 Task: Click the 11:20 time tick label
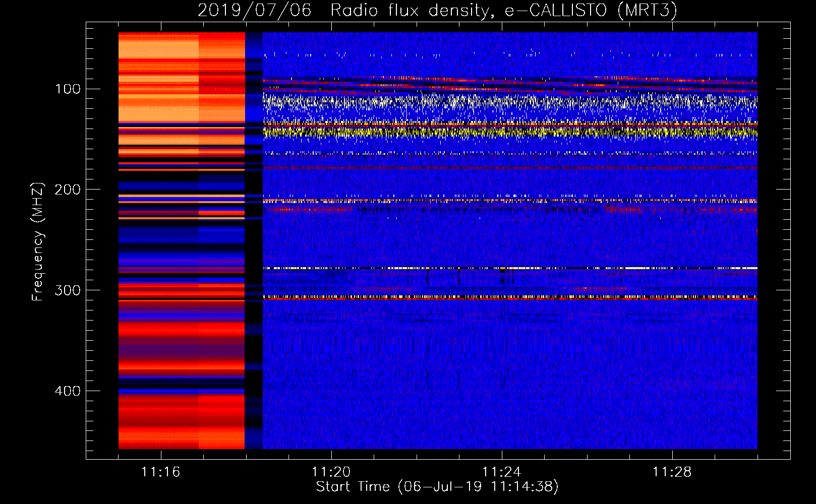click(331, 472)
